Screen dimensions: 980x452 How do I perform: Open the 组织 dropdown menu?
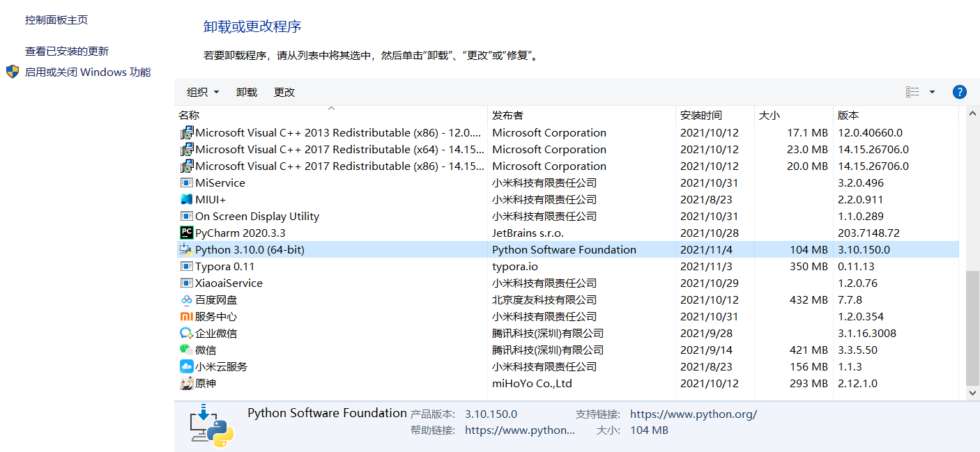pos(203,92)
